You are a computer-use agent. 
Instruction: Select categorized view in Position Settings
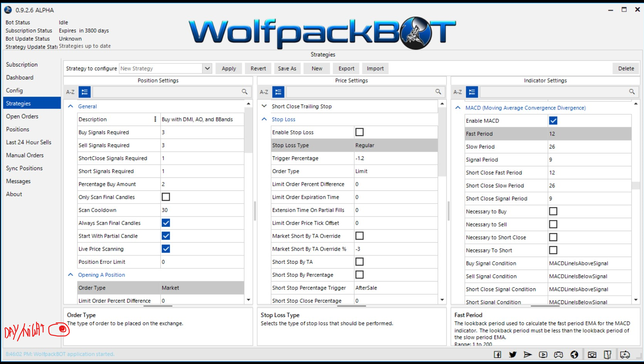pyautogui.click(x=85, y=92)
